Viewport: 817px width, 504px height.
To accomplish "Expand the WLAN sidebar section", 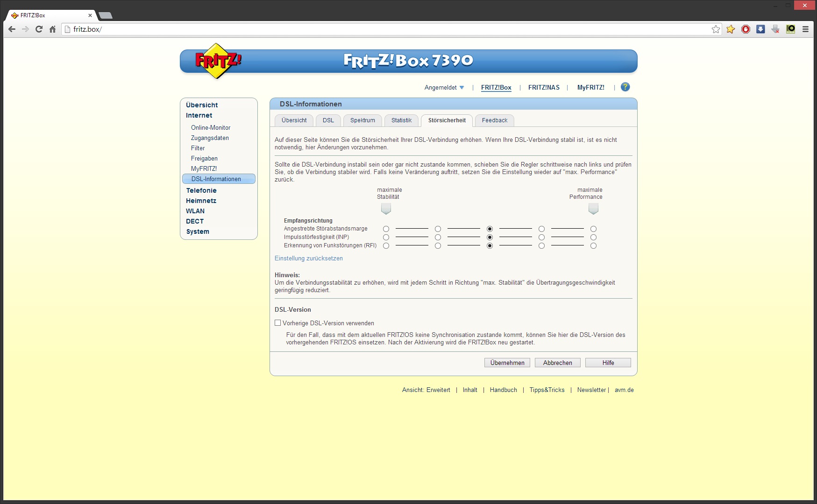I will coord(195,211).
